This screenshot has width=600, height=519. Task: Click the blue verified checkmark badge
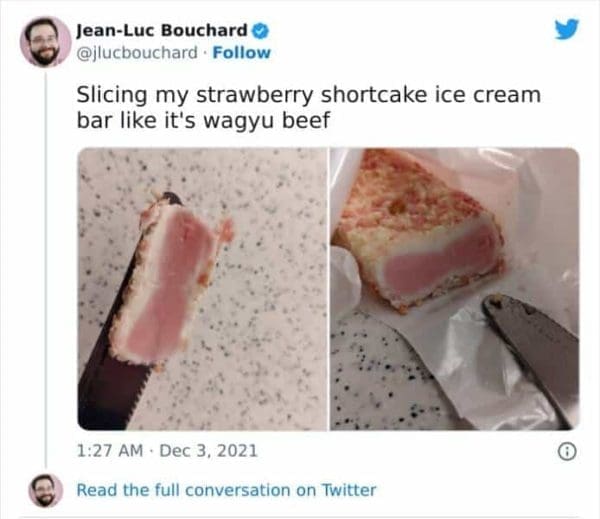(260, 31)
